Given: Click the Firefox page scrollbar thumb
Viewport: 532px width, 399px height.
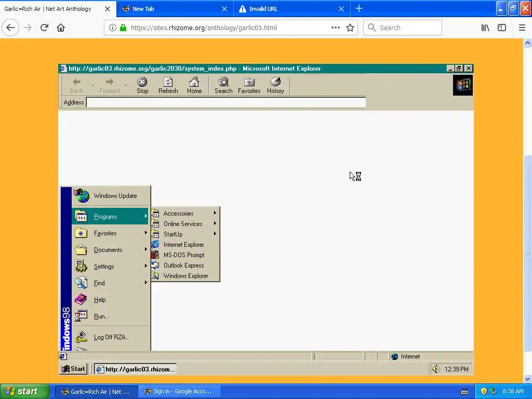Looking at the screenshot, I should (x=527, y=253).
